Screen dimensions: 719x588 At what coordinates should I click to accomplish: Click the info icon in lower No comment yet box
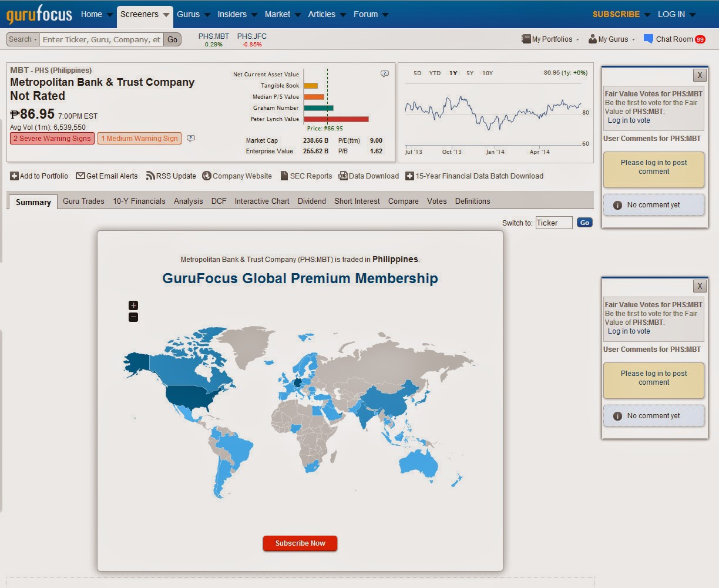tap(617, 416)
